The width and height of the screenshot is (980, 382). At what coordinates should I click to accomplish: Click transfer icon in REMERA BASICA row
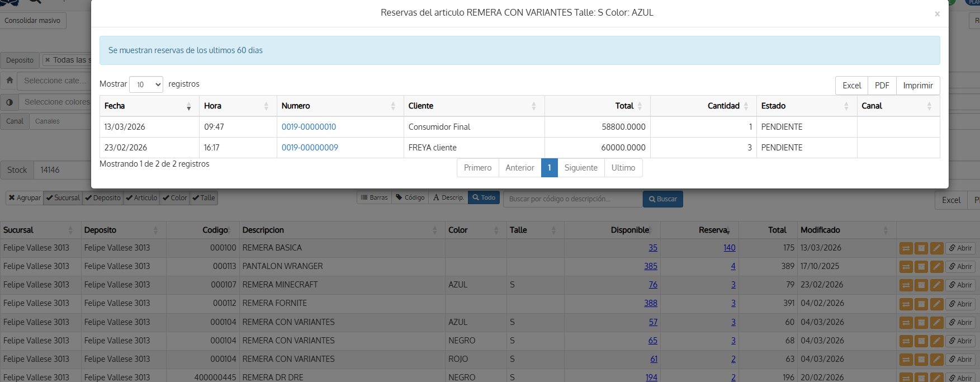pos(906,248)
